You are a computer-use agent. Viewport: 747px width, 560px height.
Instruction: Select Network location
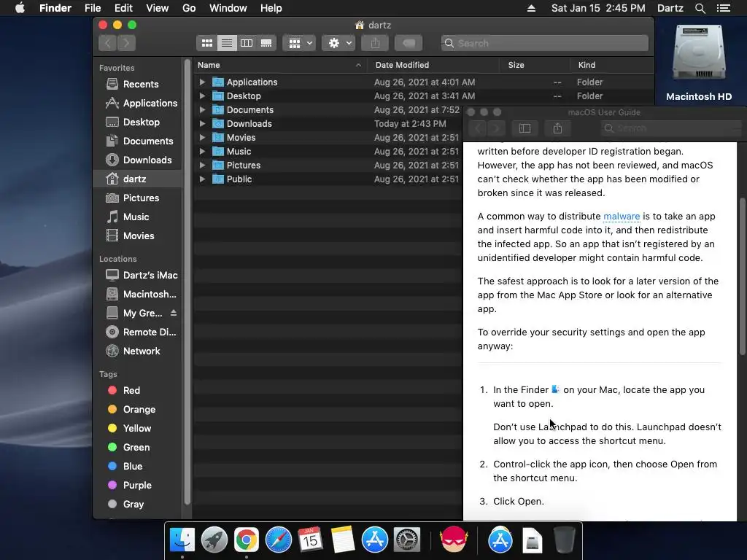tap(138, 351)
